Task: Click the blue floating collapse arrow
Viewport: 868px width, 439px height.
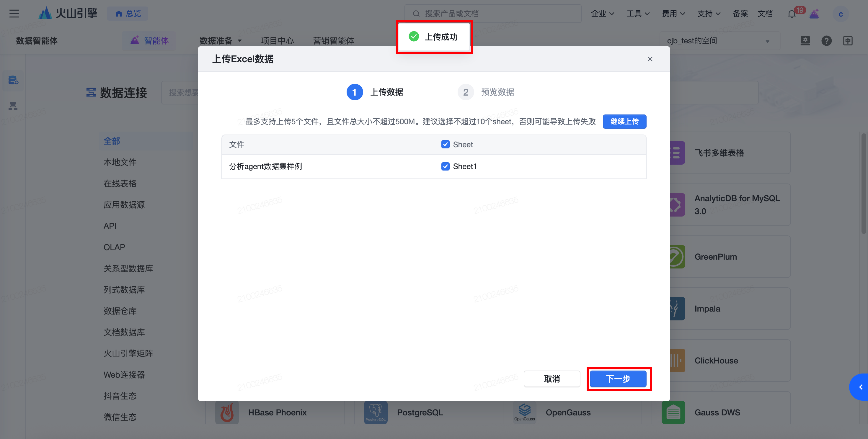Action: pyautogui.click(x=859, y=387)
